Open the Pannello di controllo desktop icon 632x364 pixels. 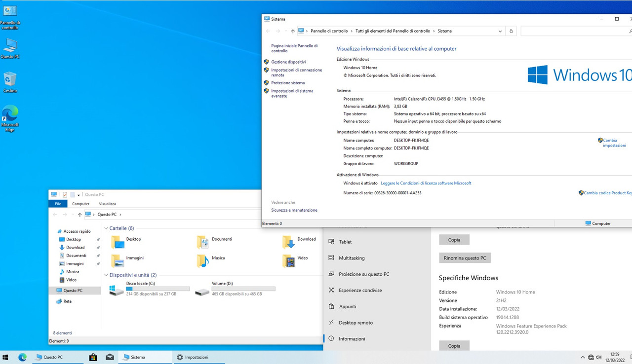point(10,18)
